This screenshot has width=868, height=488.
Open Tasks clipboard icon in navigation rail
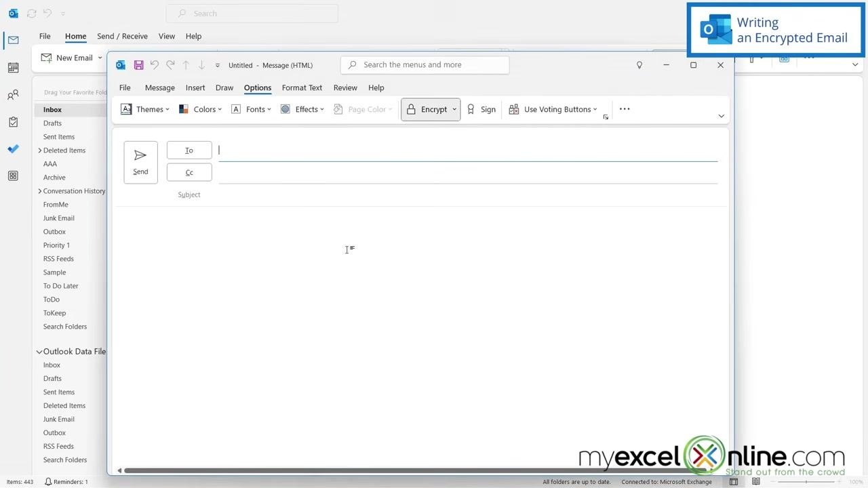tap(13, 122)
